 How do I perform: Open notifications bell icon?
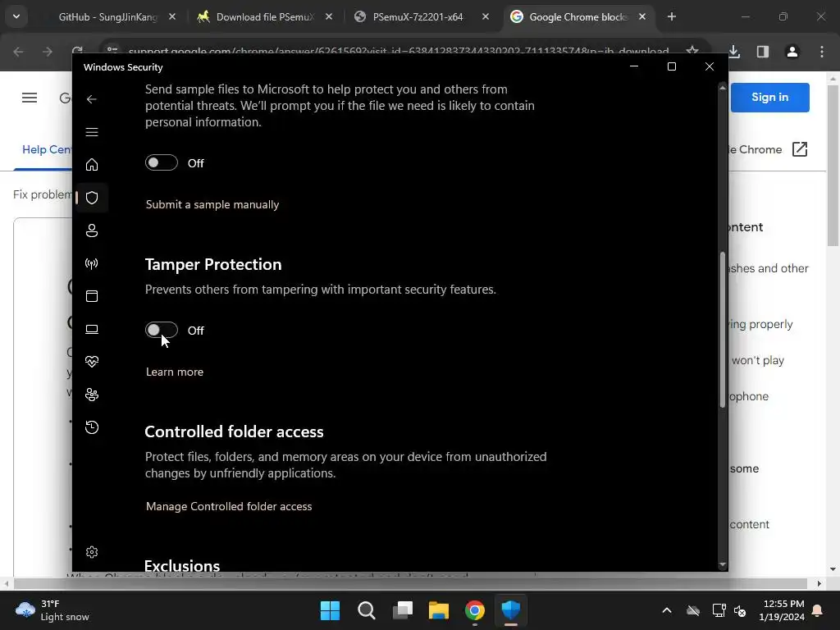(x=818, y=610)
